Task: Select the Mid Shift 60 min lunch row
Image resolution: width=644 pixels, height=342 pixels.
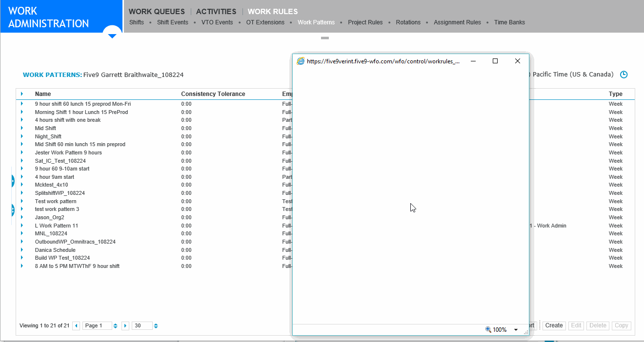Action: [x=80, y=144]
